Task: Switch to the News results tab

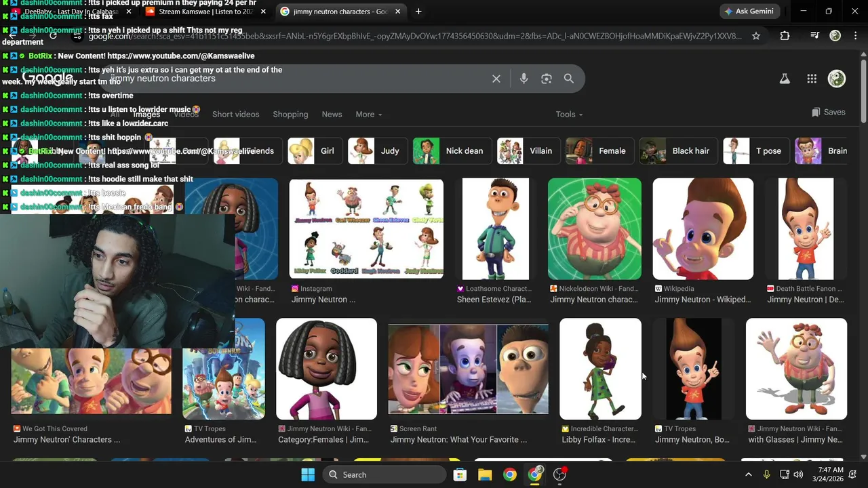Action: 332,115
